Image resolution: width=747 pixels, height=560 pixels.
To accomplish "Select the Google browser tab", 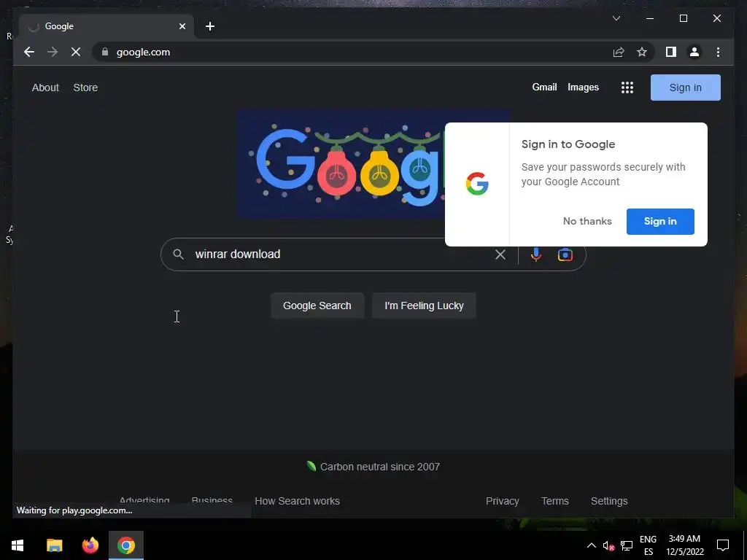I will pos(107,26).
